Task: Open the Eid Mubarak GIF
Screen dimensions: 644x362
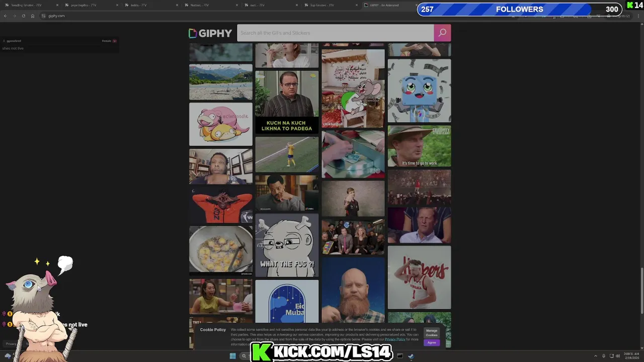Action: tap(287, 301)
